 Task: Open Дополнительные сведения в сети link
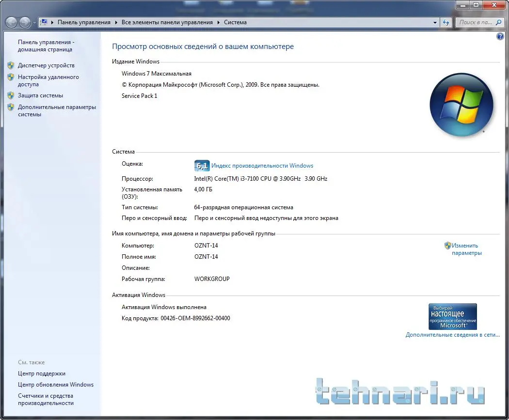click(x=452, y=335)
